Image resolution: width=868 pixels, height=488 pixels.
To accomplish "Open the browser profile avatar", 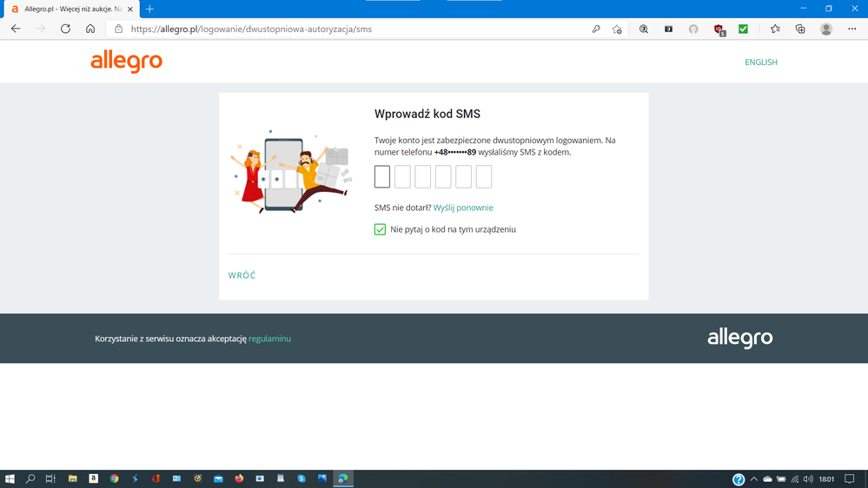I will (x=826, y=29).
